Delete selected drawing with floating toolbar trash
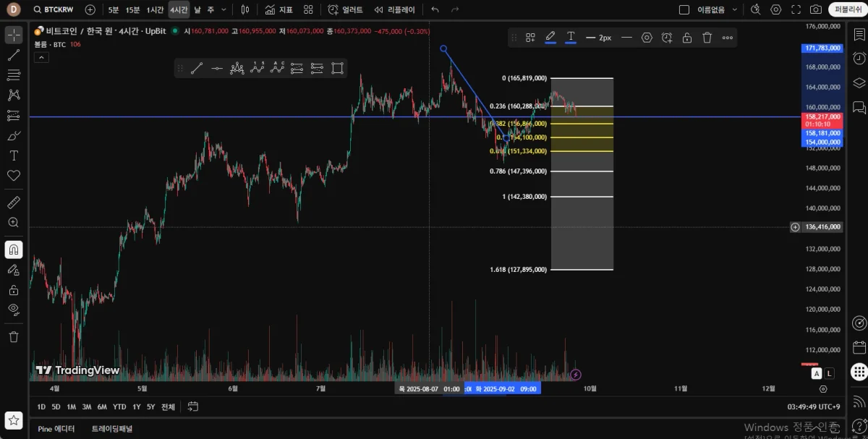The height and width of the screenshot is (439, 868). 707,38
